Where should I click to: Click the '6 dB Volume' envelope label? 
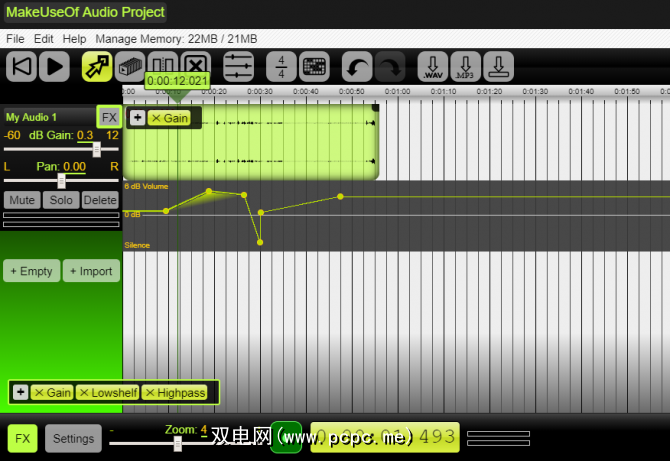point(146,186)
